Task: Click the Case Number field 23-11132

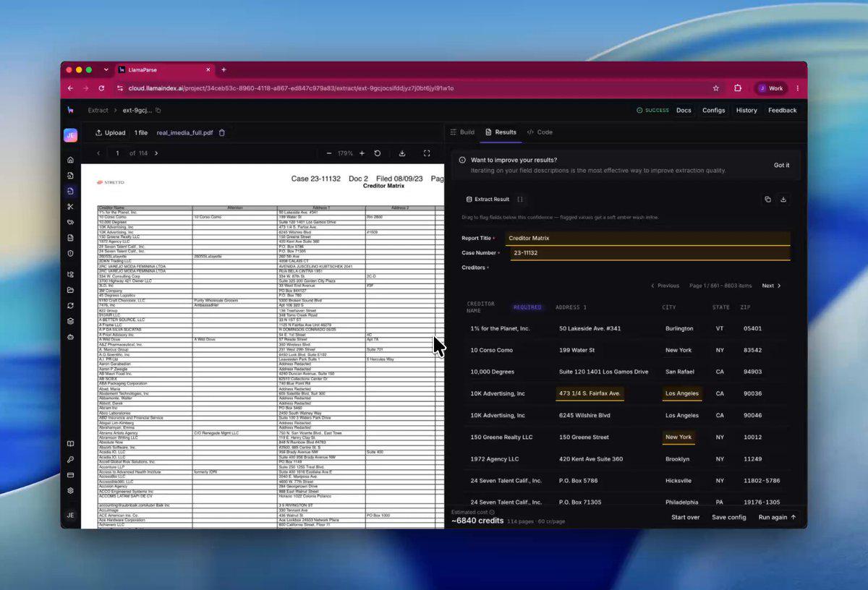Action: [650, 253]
